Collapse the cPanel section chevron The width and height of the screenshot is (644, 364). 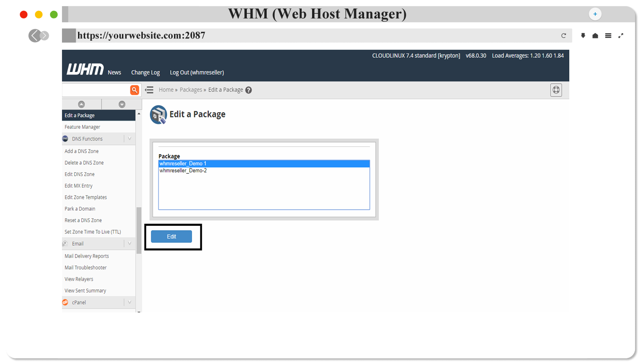coord(130,302)
